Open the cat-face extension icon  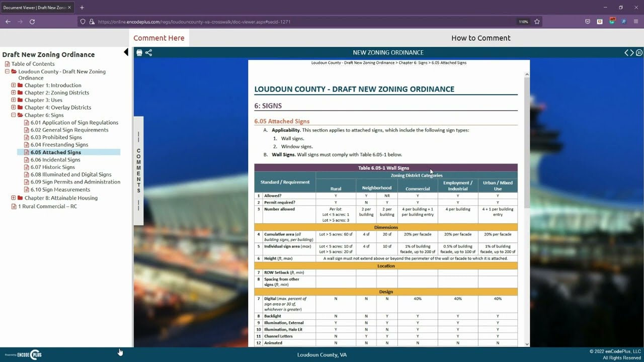pyautogui.click(x=600, y=22)
